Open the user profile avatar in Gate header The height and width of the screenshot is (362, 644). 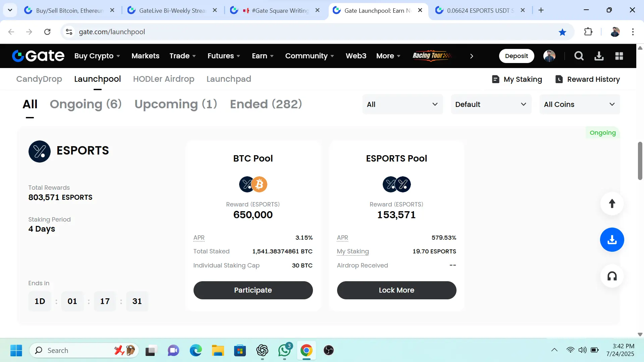[x=549, y=56]
